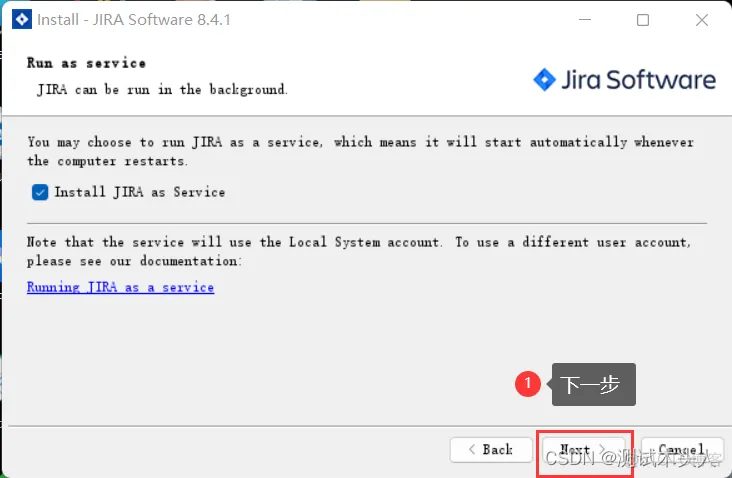Minimize the installer window
Viewport: 732px width, 478px height.
[585, 20]
